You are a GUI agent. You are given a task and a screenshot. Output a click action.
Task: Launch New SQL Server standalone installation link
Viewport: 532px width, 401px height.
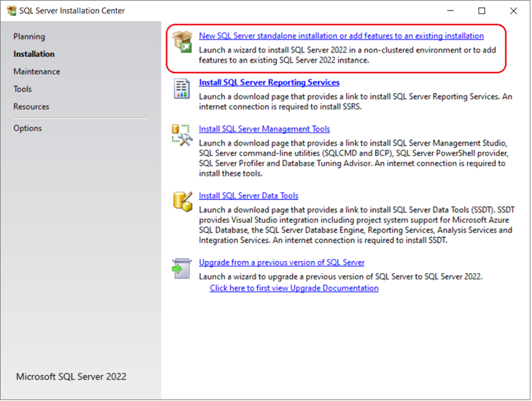tap(341, 36)
